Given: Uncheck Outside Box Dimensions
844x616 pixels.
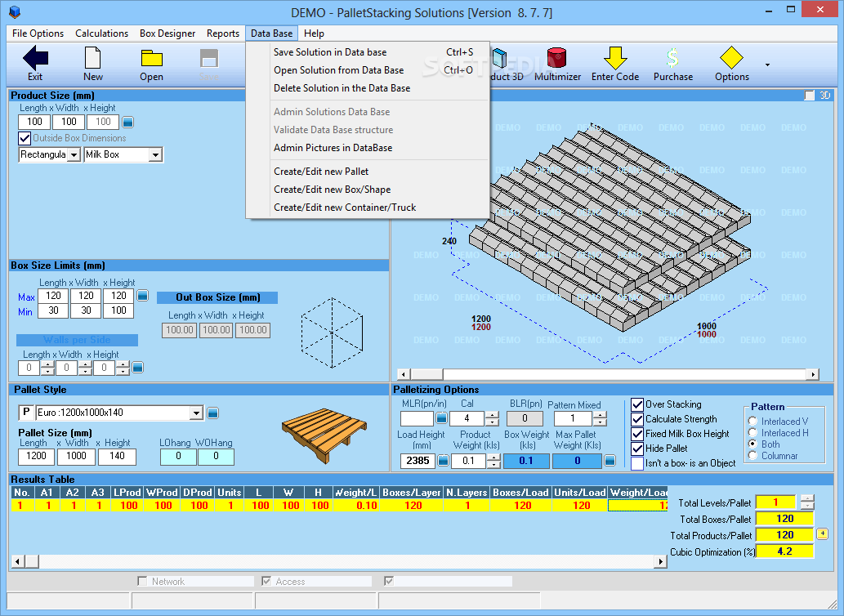Looking at the screenshot, I should (25, 138).
